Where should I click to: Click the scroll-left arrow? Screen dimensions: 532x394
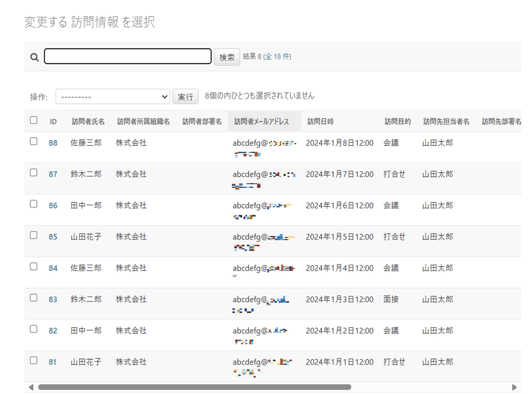[x=31, y=387]
